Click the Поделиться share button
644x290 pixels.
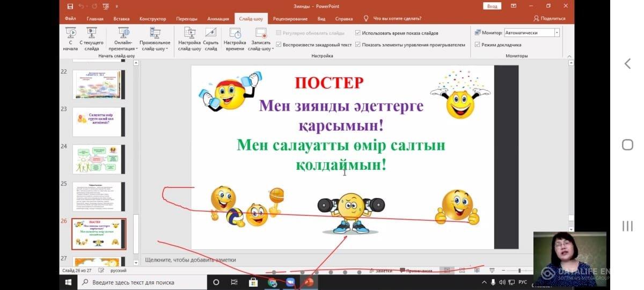549,19
